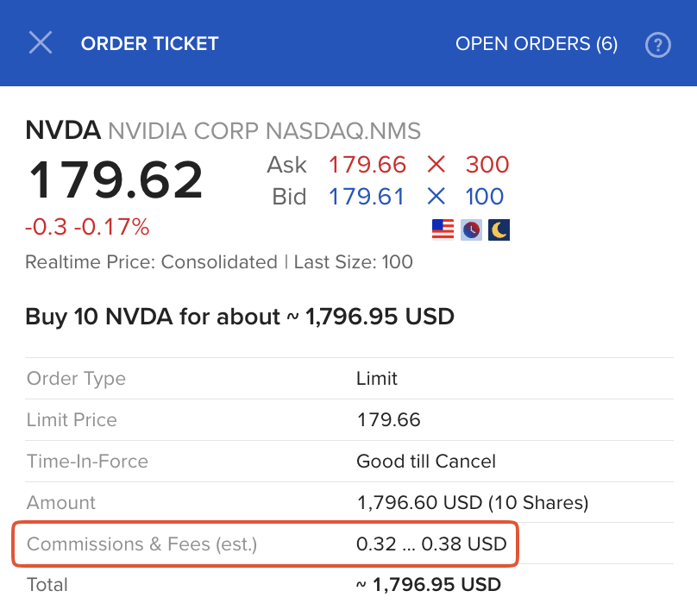697x616 pixels.
Task: Click the Limit order type value
Action: [377, 379]
